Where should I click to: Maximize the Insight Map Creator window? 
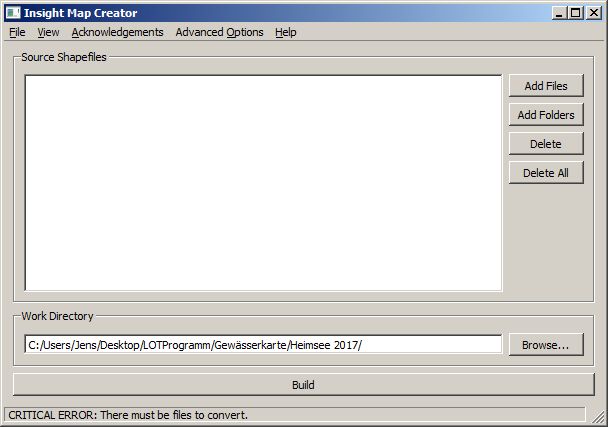(574, 13)
